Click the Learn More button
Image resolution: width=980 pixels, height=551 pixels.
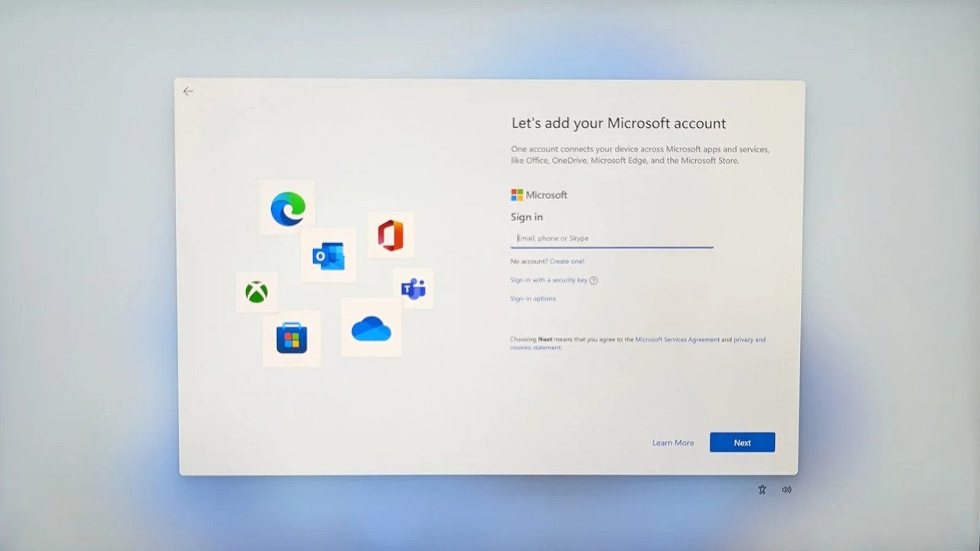[673, 443]
